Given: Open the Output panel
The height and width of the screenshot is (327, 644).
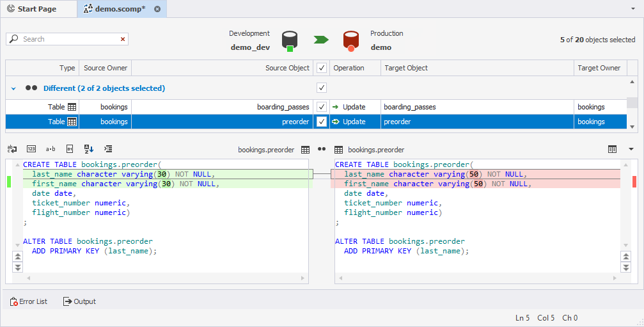Looking at the screenshot, I should tap(79, 301).
